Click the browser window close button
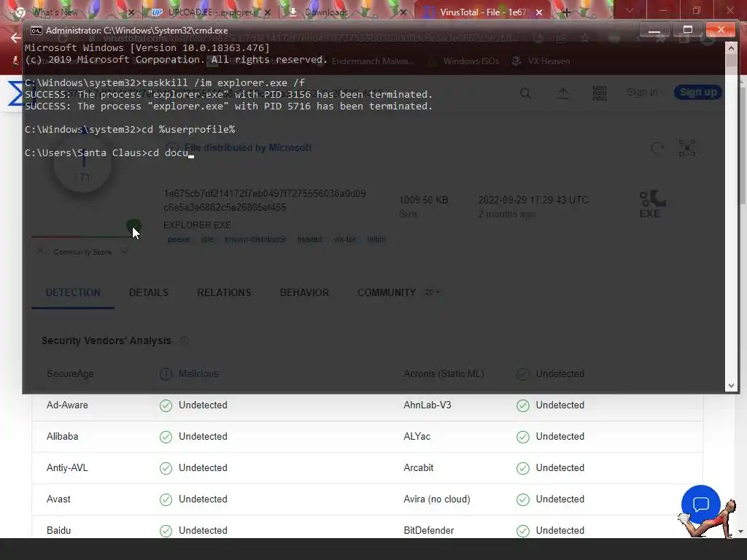The image size is (747, 560). point(729,10)
